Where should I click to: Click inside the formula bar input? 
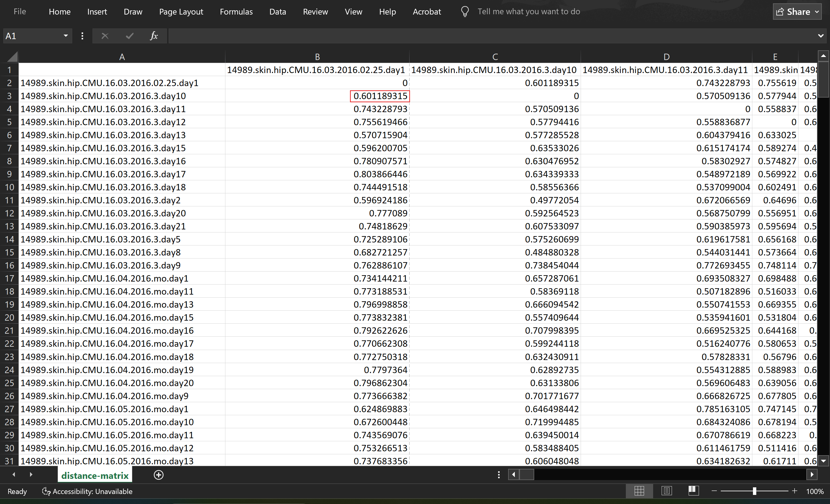point(492,36)
